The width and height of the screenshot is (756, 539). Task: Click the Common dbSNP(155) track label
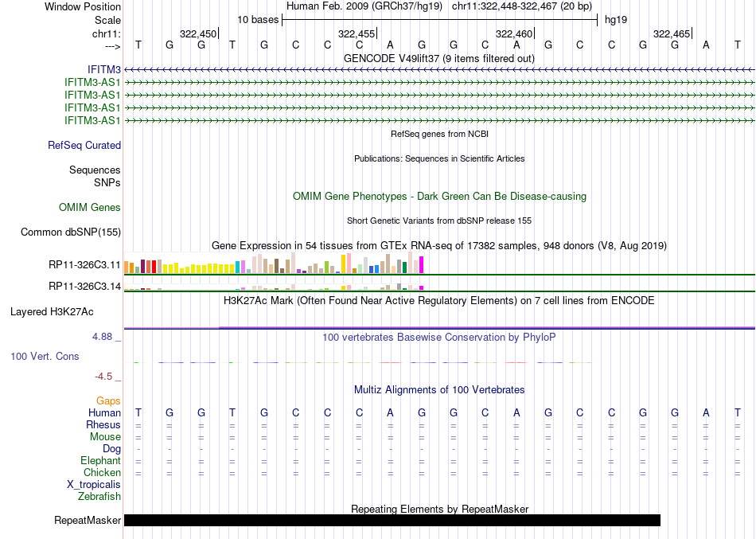[70, 232]
